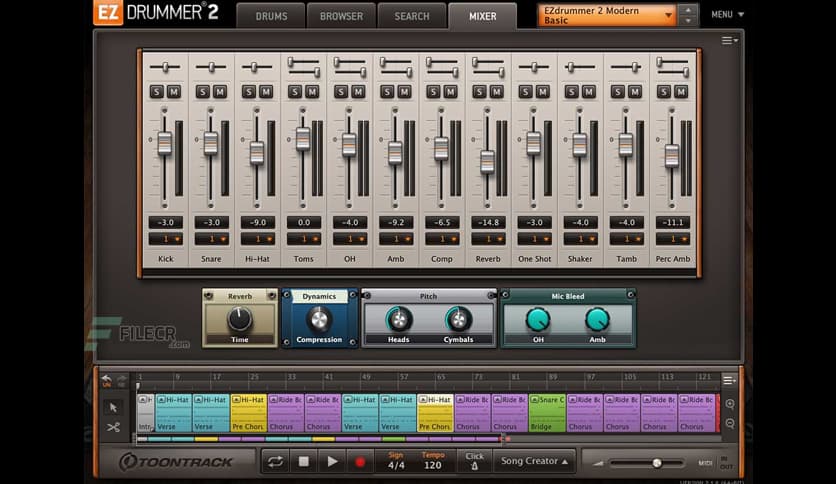Click the Kick channel volume fader
Viewport: 836px width, 484px height.
[x=165, y=143]
